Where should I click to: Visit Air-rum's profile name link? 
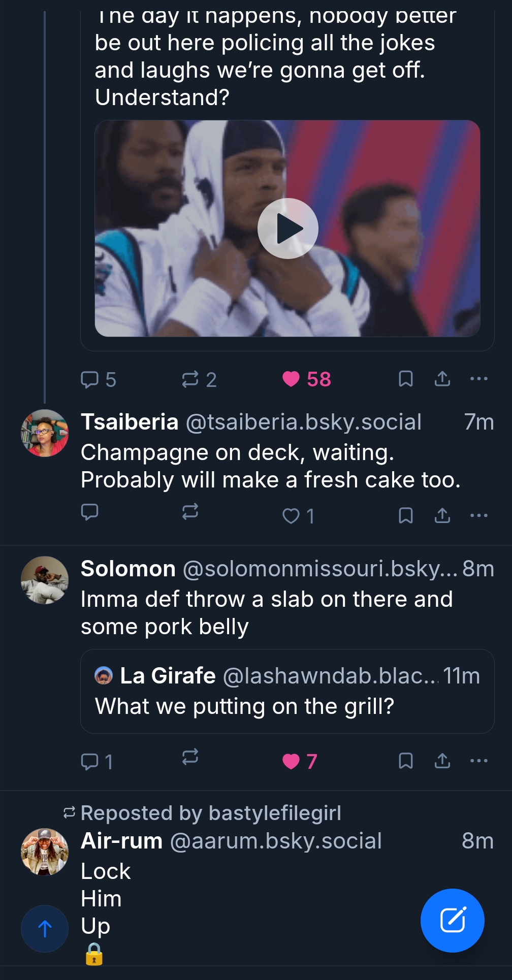coord(122,841)
